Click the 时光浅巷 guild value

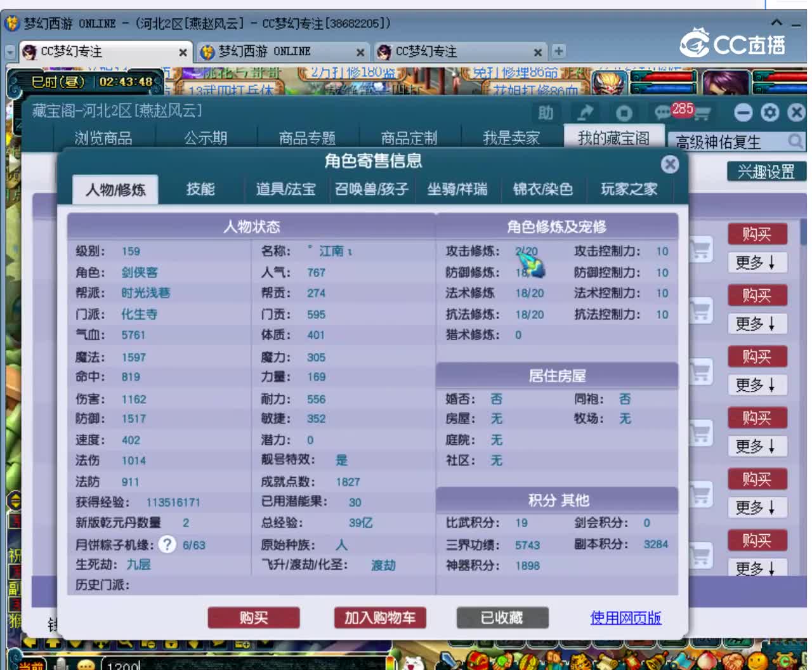(x=146, y=293)
